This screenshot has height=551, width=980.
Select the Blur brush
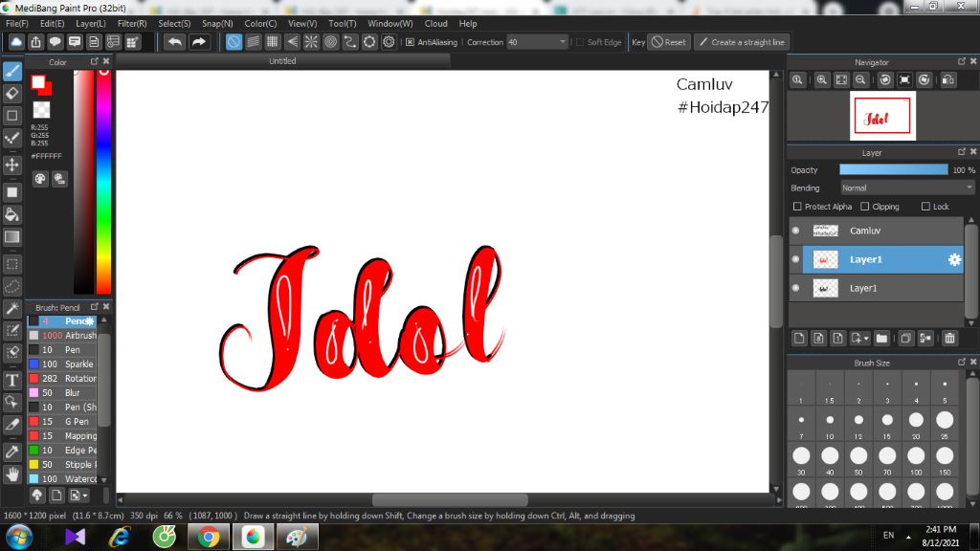click(x=62, y=393)
